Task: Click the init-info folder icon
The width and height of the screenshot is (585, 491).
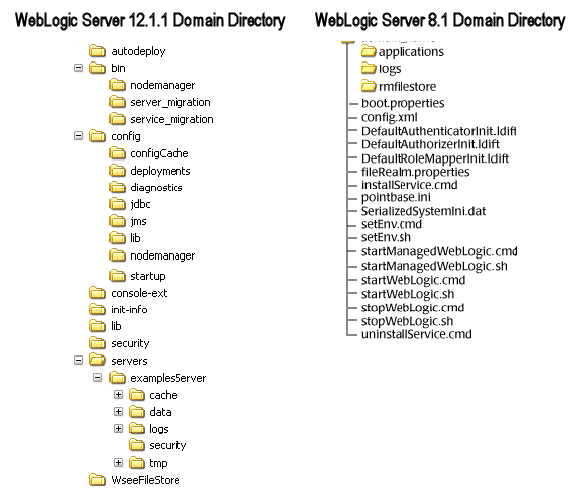Action: (x=97, y=309)
